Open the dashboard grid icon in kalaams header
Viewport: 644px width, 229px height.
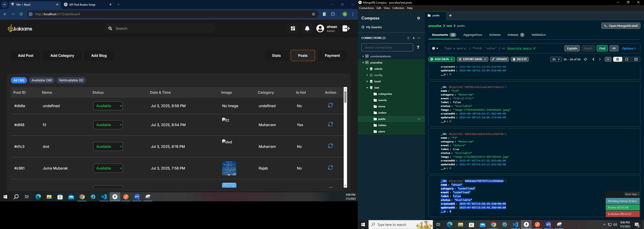[293, 28]
